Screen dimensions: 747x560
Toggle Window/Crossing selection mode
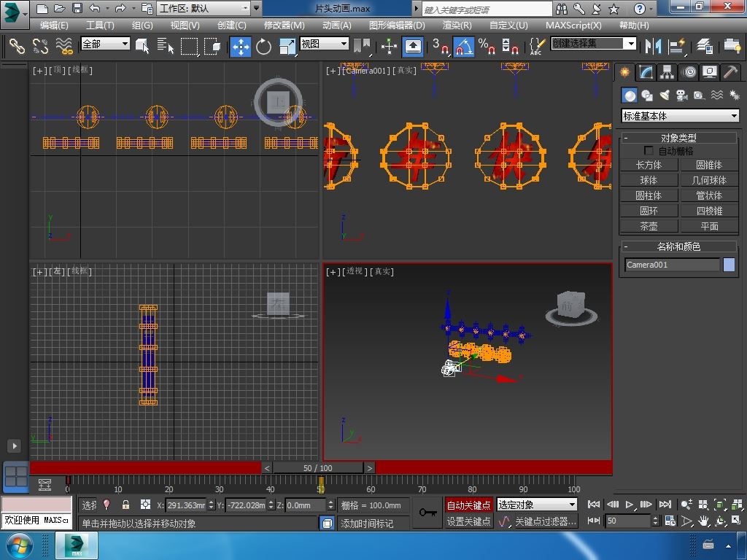(x=212, y=46)
